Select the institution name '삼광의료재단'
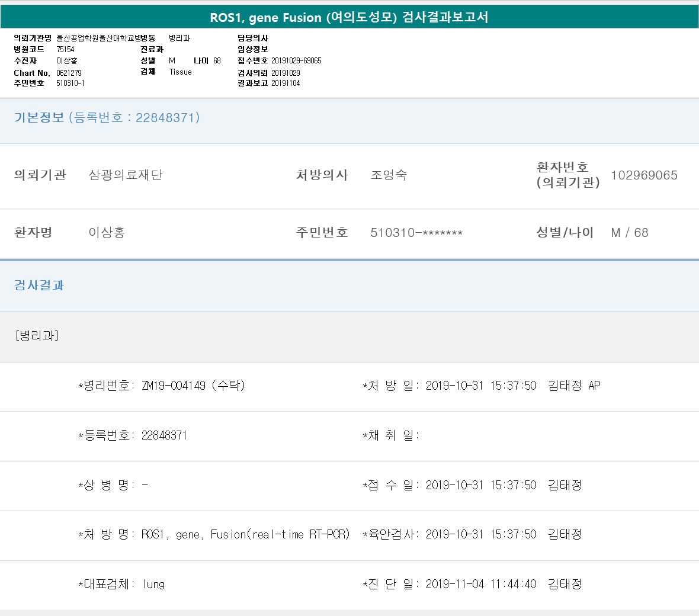The width and height of the screenshot is (699, 616). point(126,175)
